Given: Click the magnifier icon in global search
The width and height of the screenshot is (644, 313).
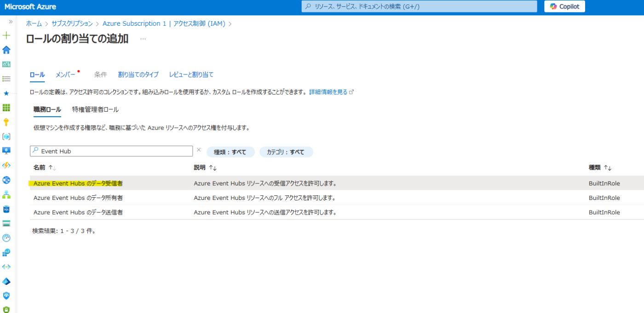Looking at the screenshot, I should [308, 6].
